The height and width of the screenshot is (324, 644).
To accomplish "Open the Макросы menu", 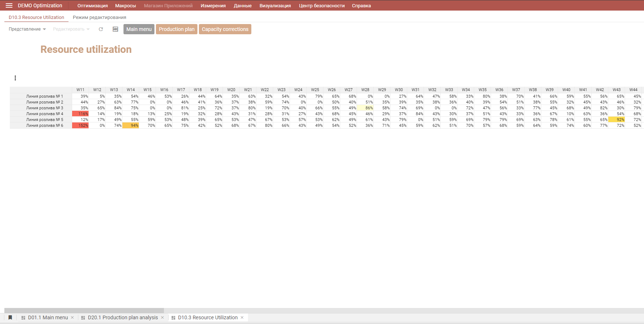I will click(x=125, y=6).
